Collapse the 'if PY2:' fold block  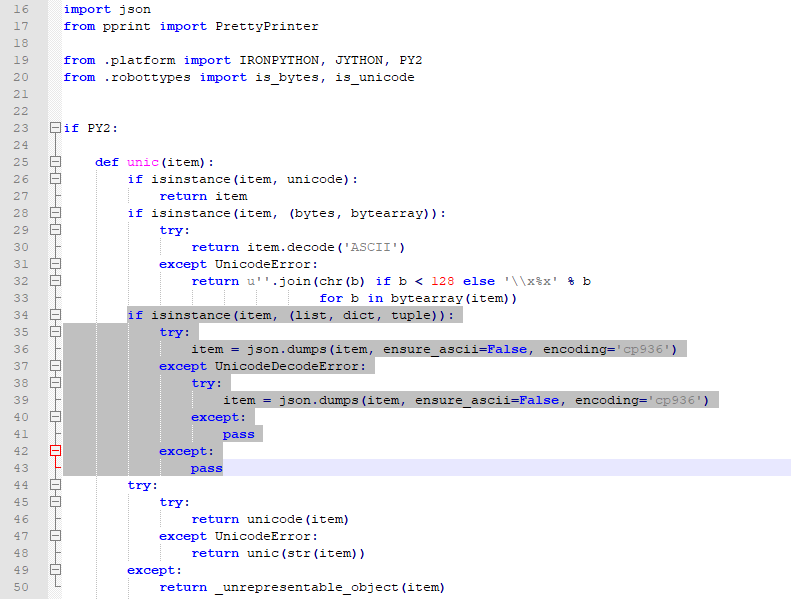click(x=54, y=128)
